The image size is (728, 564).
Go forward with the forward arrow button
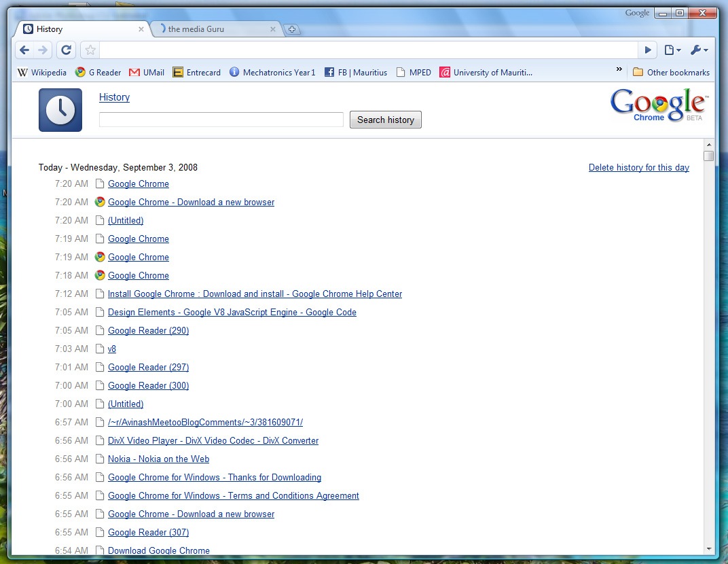(43, 50)
